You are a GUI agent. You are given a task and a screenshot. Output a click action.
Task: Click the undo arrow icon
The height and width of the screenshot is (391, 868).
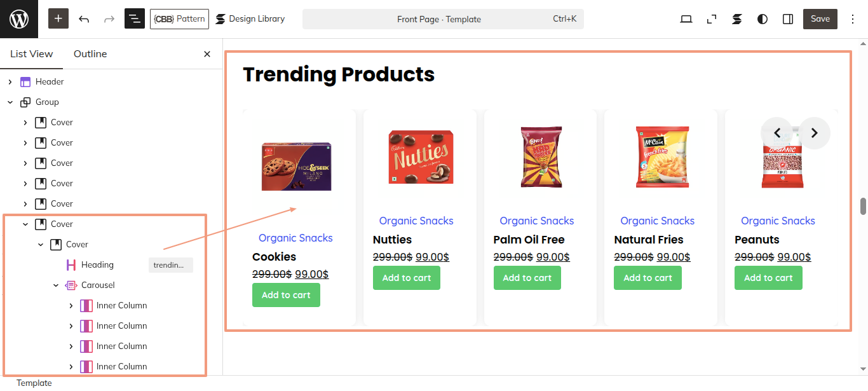[x=84, y=19]
